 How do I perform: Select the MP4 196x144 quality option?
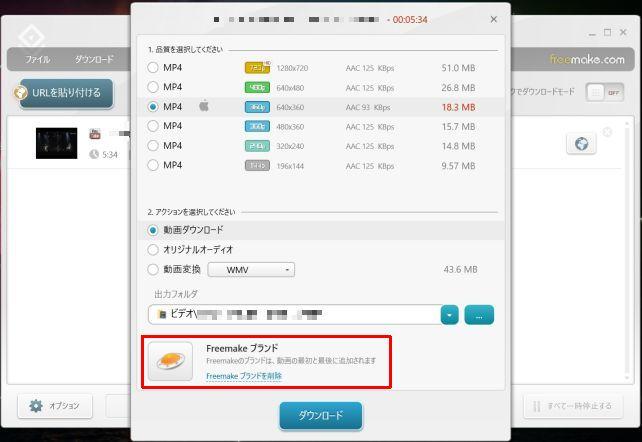[153, 165]
